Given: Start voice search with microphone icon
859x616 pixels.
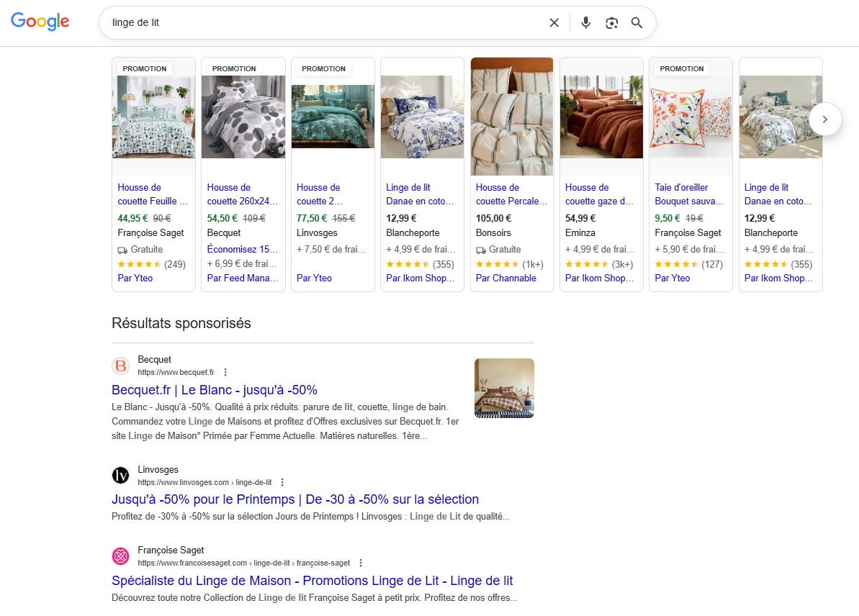Looking at the screenshot, I should pos(585,22).
